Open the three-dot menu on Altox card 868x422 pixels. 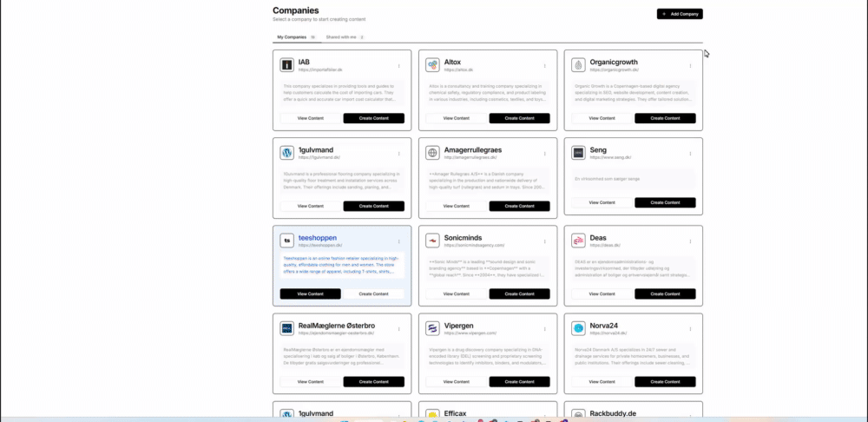(545, 66)
